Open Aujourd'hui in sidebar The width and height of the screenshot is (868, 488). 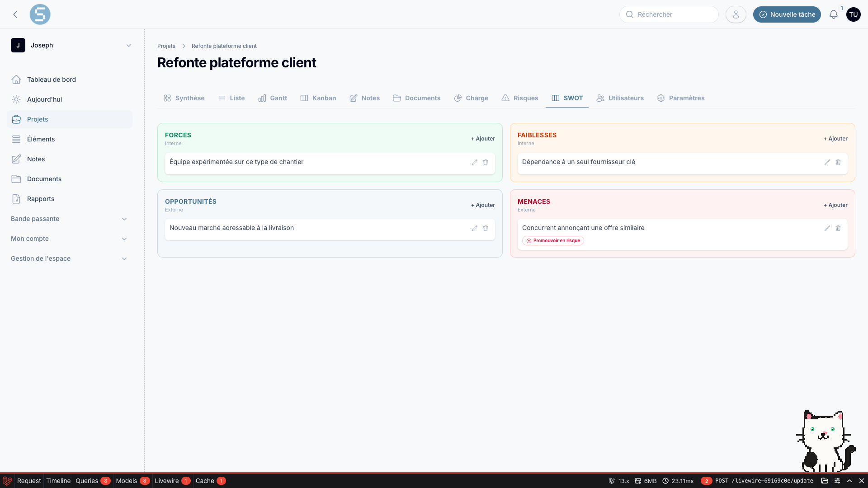70,99
